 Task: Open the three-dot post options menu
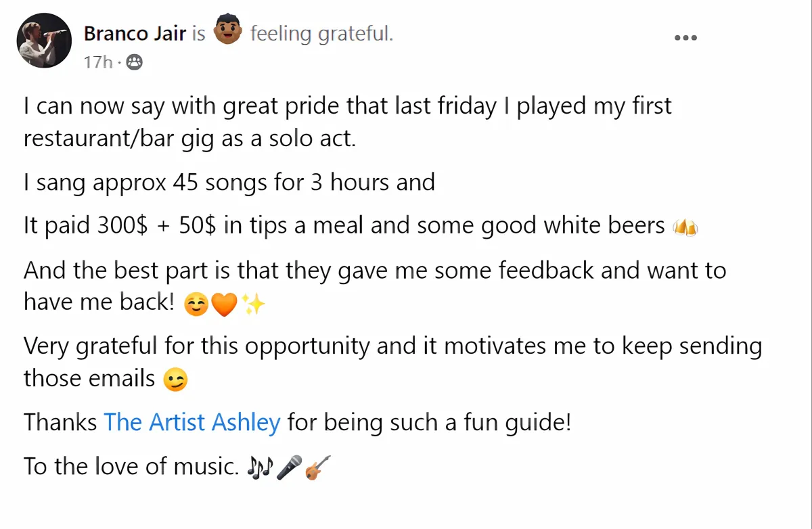pos(685,38)
